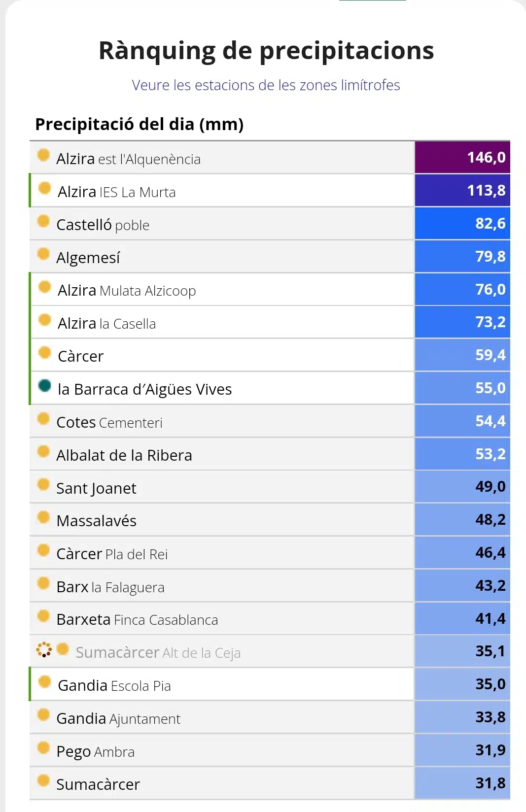Click the yellow dot beside Sant Joanet
The width and height of the screenshot is (526, 812).
click(x=43, y=484)
